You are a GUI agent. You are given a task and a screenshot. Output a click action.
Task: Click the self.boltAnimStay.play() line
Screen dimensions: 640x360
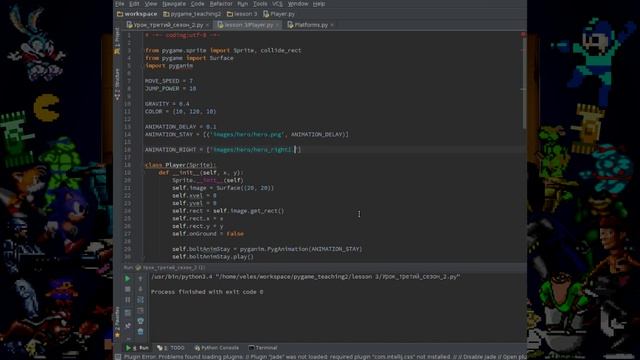(213, 257)
